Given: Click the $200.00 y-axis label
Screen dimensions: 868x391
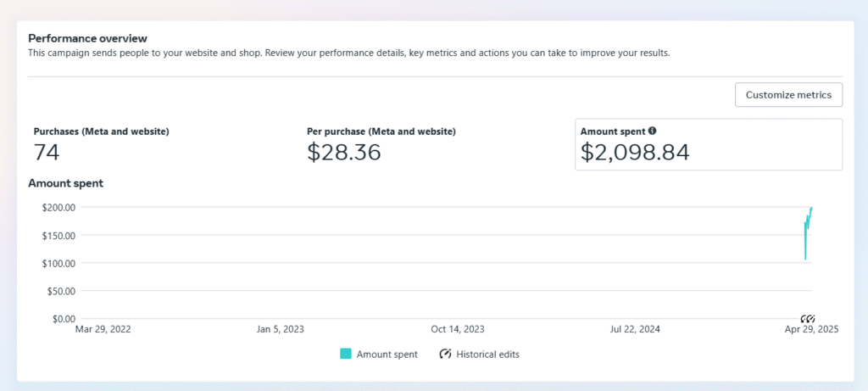Looking at the screenshot, I should (x=58, y=207).
